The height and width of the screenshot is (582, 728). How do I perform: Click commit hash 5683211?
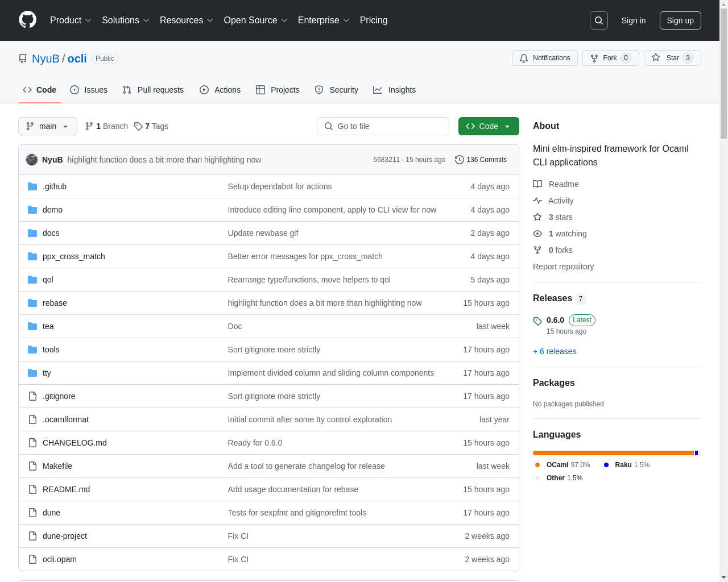pyautogui.click(x=387, y=160)
